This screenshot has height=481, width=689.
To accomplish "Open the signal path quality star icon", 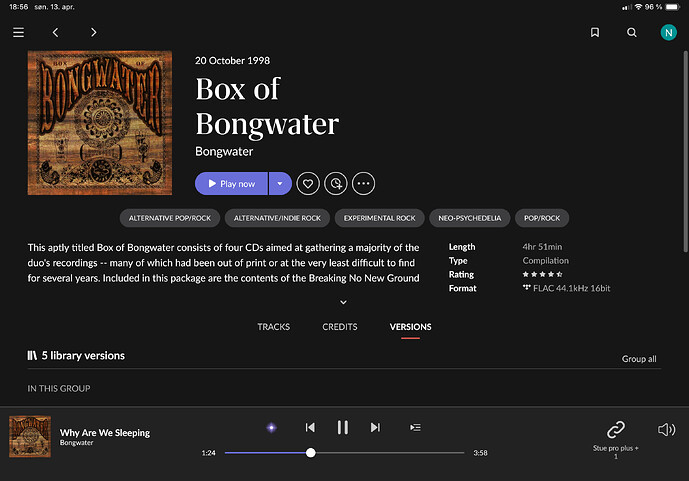I will point(272,427).
